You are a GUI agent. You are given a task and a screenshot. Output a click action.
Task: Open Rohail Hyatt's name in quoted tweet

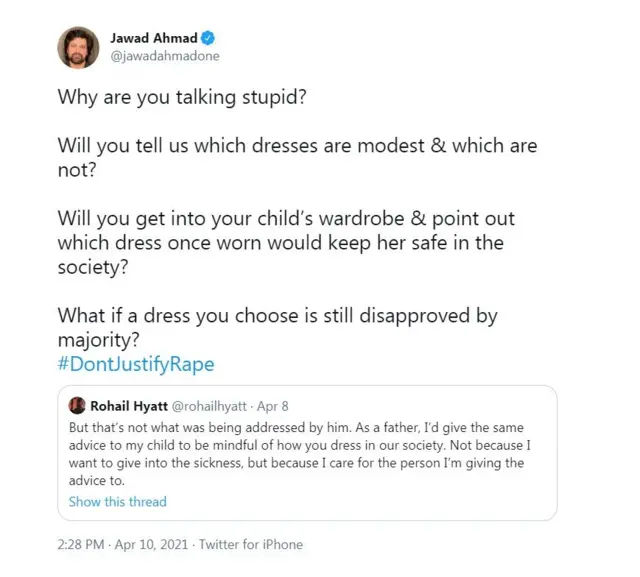pyautogui.click(x=129, y=406)
